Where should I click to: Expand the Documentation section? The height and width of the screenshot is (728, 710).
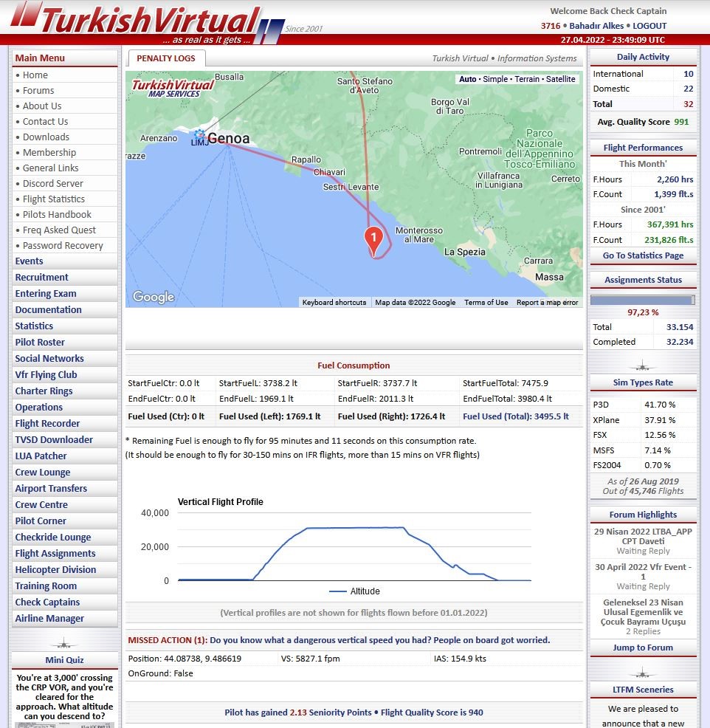(64, 309)
